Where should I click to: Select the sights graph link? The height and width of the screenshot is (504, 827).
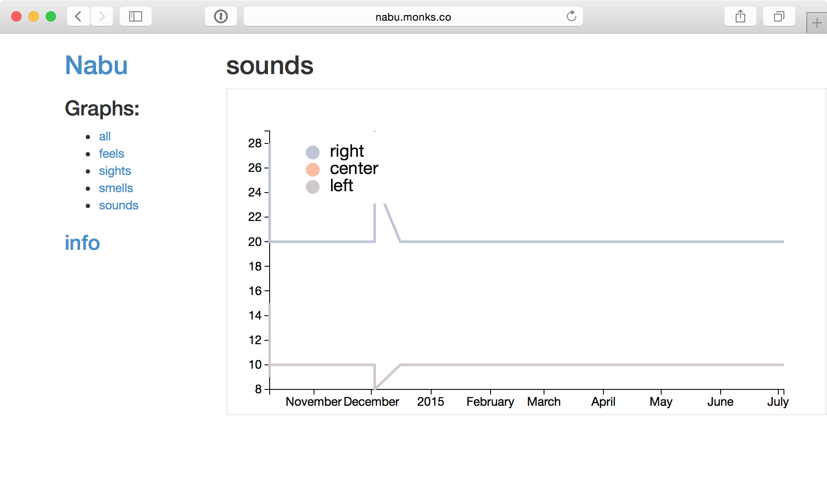(x=115, y=171)
